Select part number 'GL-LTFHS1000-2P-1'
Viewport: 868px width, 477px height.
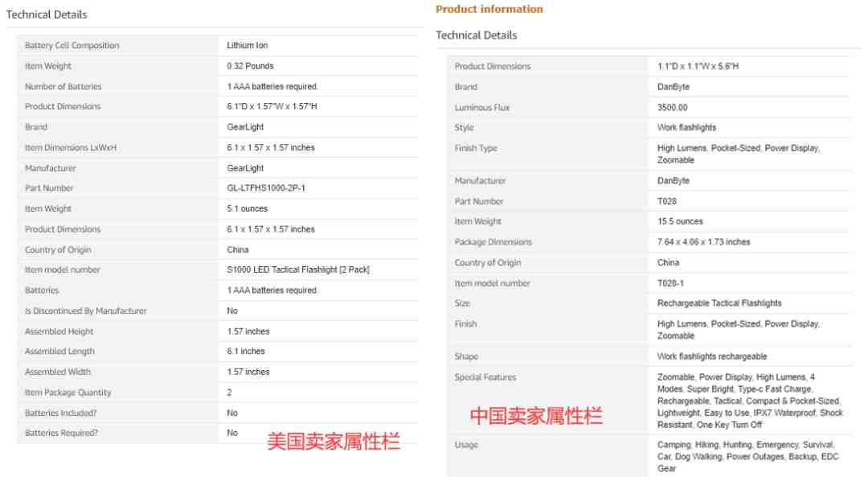[x=266, y=187]
